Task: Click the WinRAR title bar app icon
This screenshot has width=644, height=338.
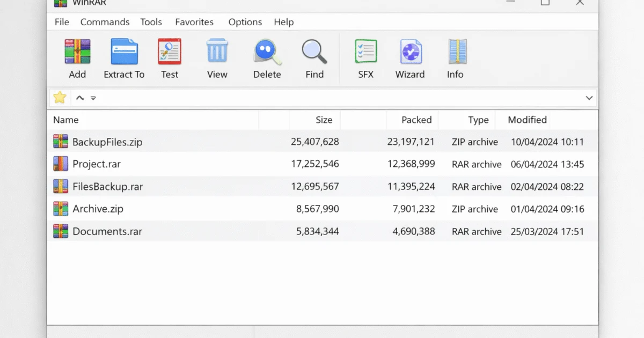Action: [x=61, y=3]
